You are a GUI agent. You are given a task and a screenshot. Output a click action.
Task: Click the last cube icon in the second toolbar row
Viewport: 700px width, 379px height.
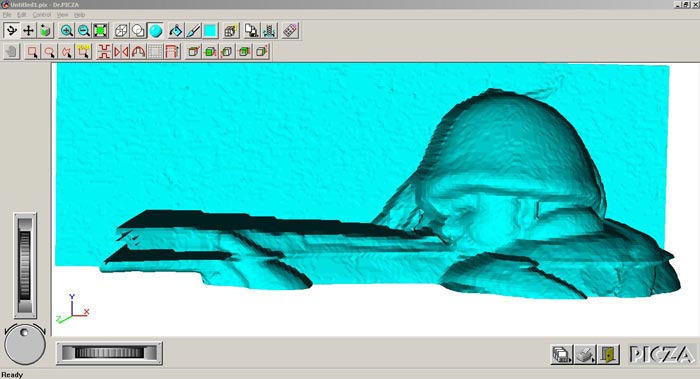[x=261, y=51]
